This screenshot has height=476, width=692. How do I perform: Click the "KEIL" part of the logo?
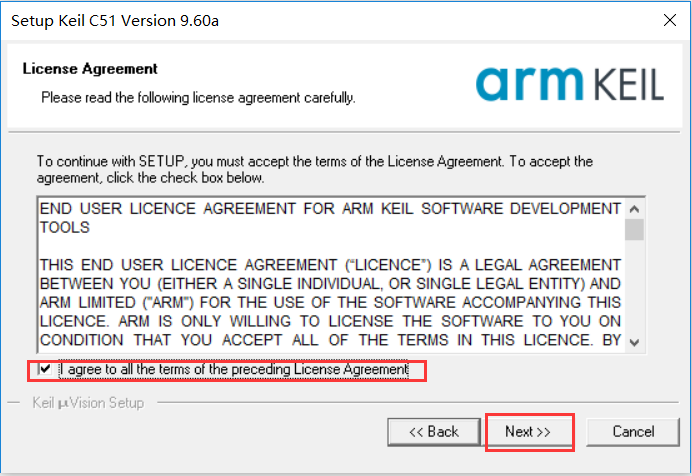coord(621,86)
